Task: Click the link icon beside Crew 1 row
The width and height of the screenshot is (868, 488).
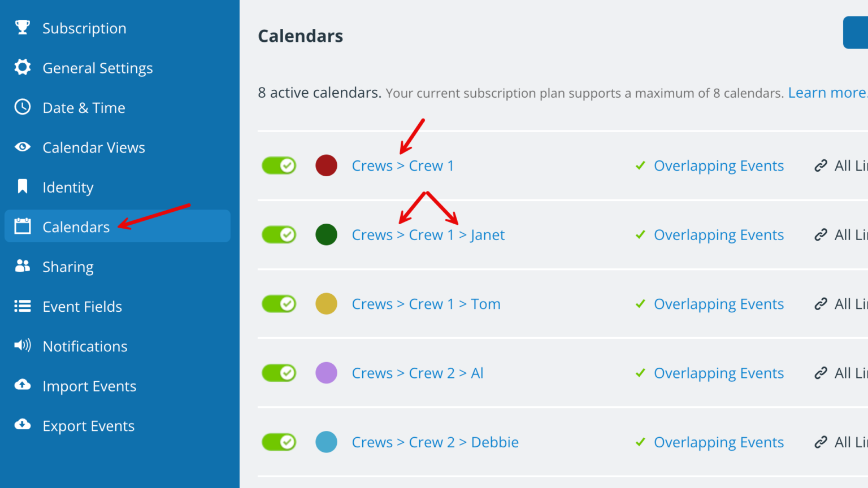Action: tap(821, 165)
